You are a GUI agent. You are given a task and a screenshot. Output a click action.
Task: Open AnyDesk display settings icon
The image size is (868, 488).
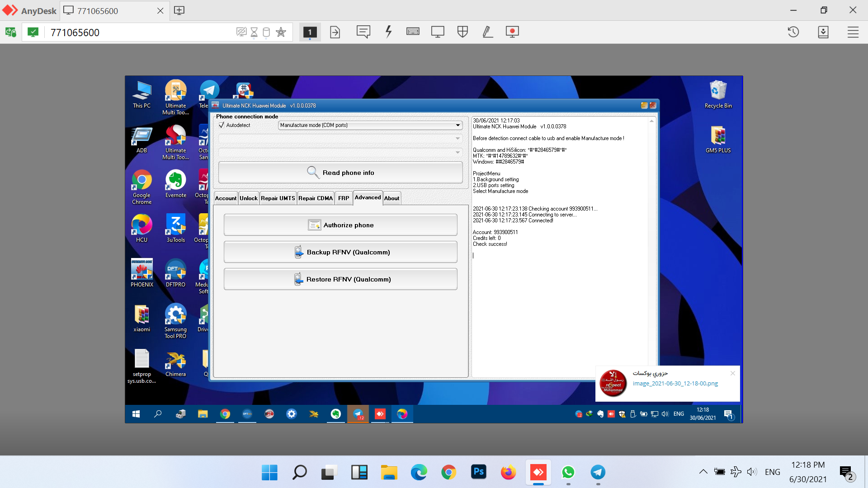(438, 32)
